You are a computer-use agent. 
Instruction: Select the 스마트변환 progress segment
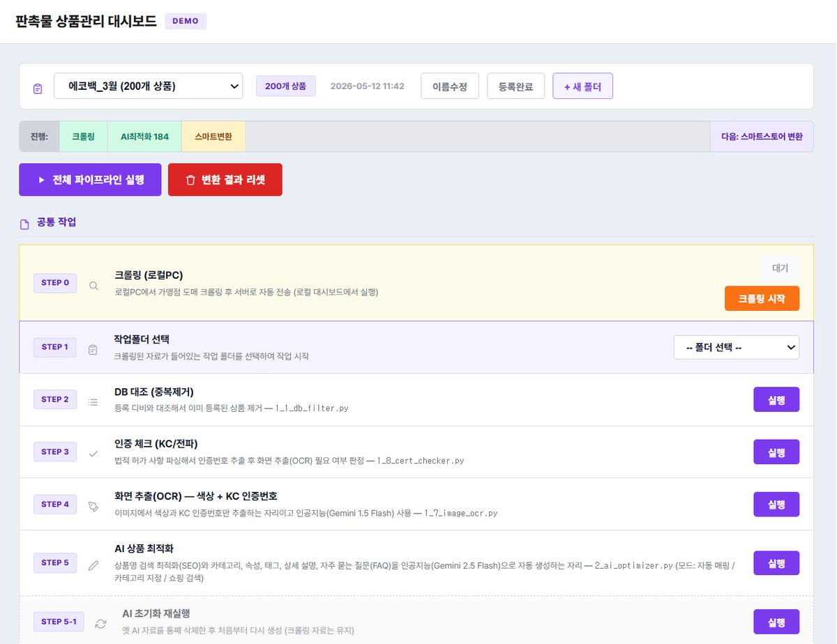213,137
